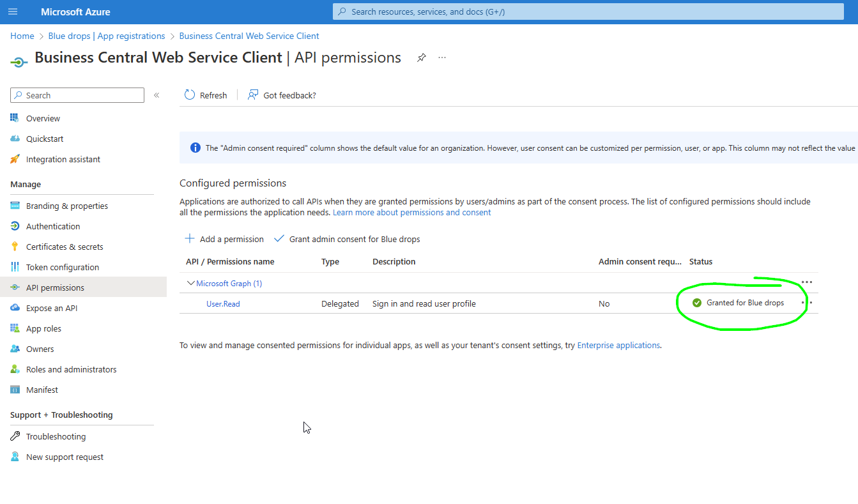The width and height of the screenshot is (858, 504).
Task: Open Learn more about permissions and consent
Action: point(412,212)
